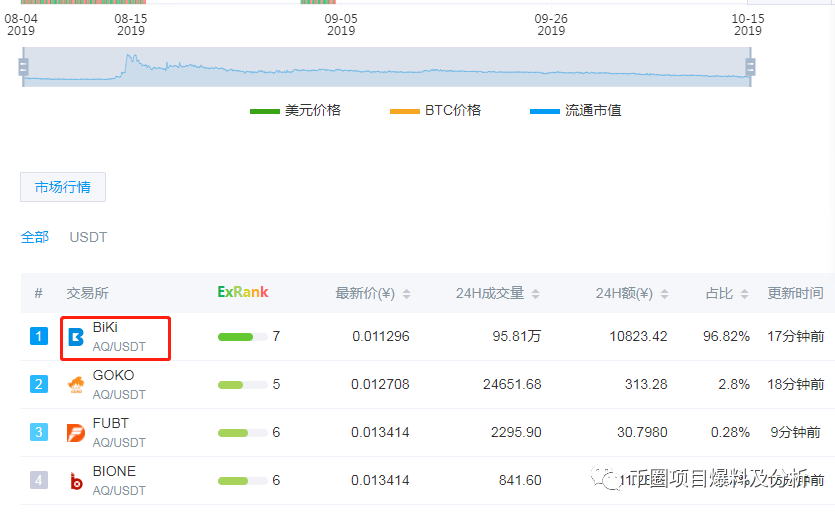
Task: Click the ExRank column header
Action: click(x=243, y=292)
